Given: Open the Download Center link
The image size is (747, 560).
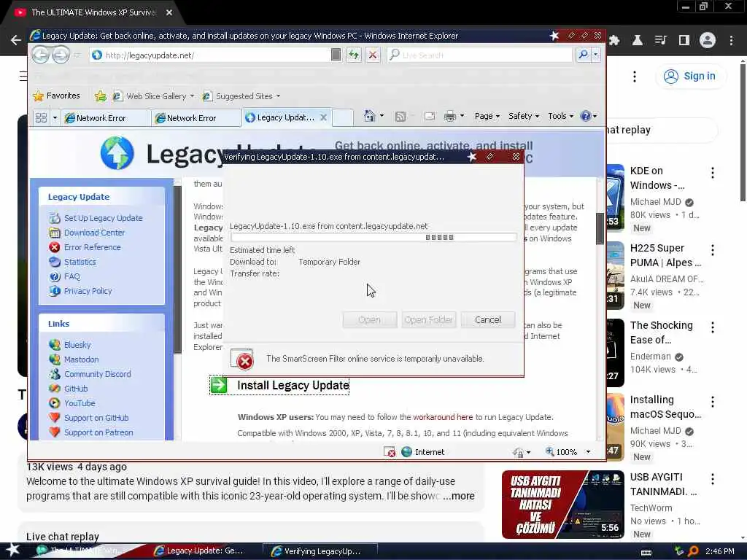Looking at the screenshot, I should [x=94, y=233].
